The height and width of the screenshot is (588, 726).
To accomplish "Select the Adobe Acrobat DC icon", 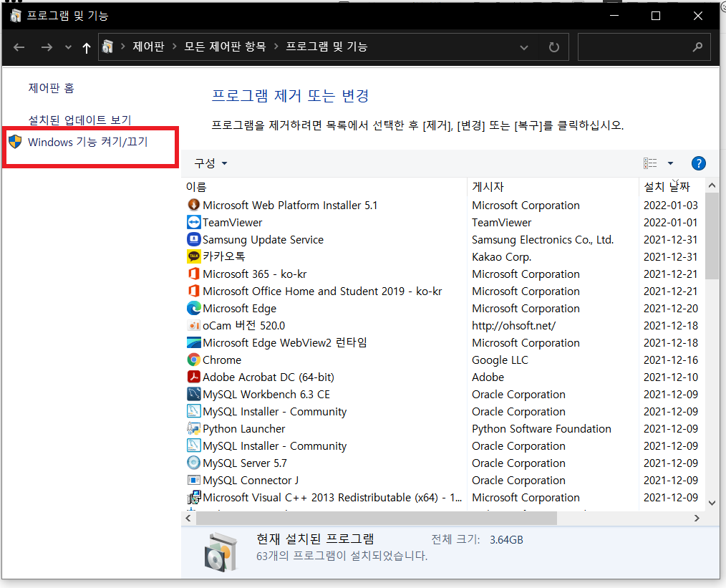I will (193, 377).
